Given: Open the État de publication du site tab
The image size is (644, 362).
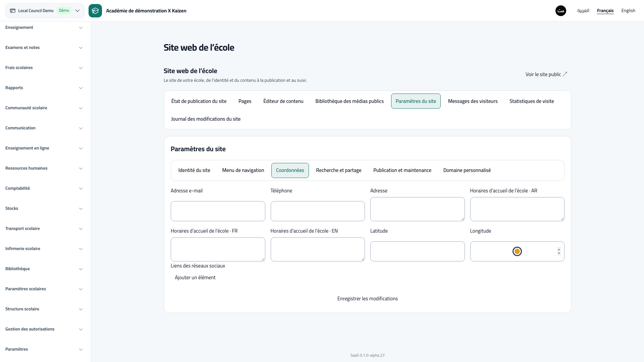Looking at the screenshot, I should [199, 101].
